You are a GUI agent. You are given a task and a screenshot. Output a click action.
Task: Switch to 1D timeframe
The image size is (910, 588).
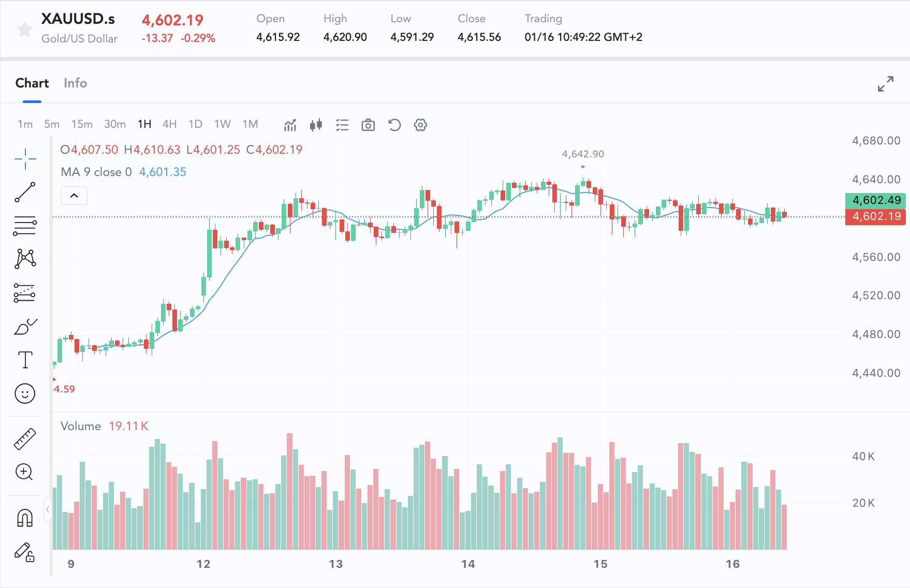(195, 124)
